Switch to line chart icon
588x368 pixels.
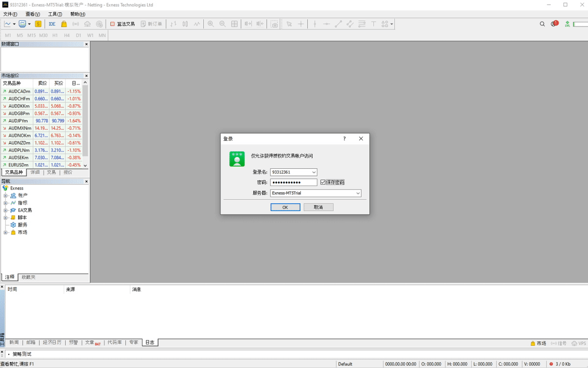[x=197, y=24]
